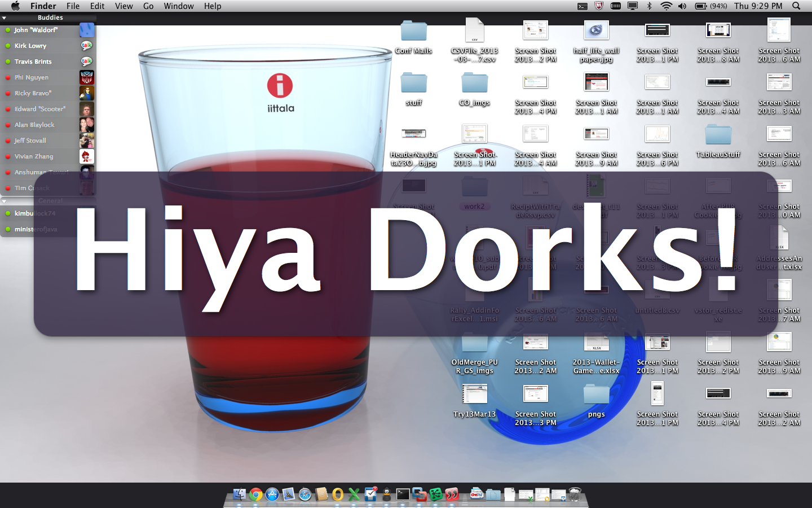Open Finder from the Dock

[x=239, y=494]
